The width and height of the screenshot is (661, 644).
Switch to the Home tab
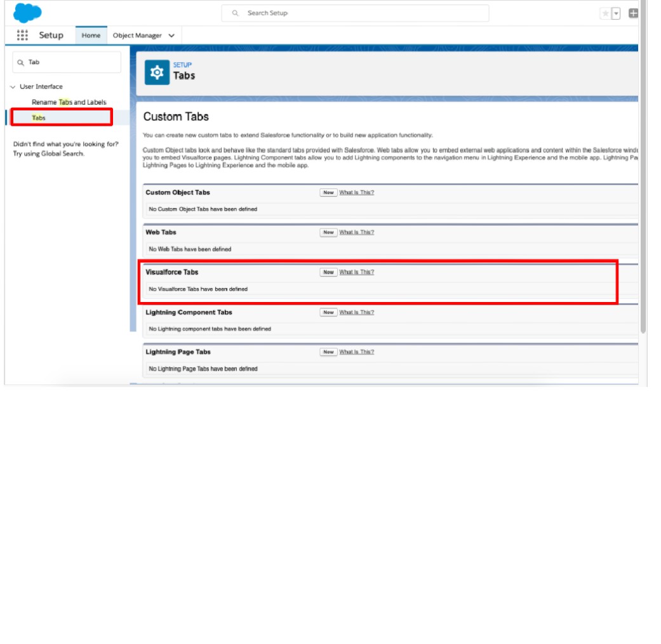coord(91,36)
